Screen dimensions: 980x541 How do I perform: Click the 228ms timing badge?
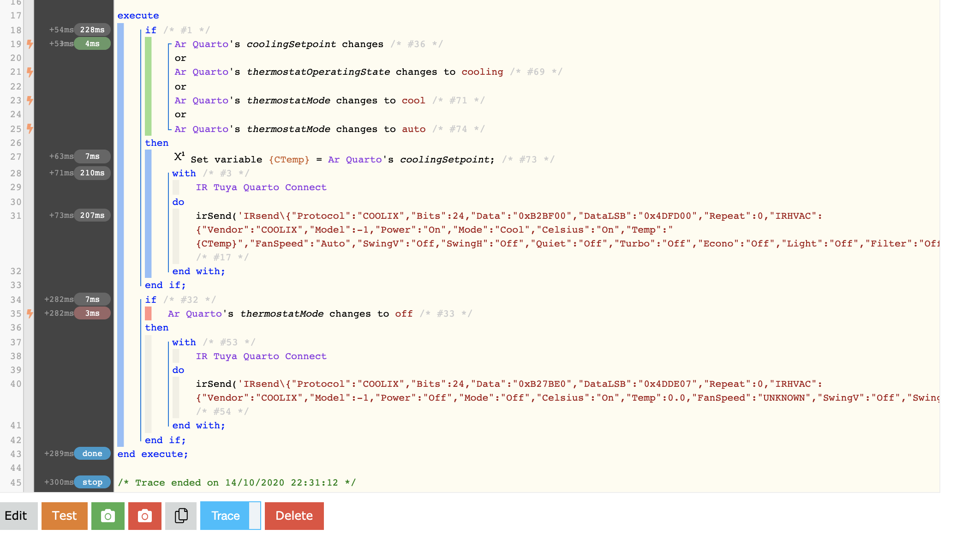click(x=92, y=30)
